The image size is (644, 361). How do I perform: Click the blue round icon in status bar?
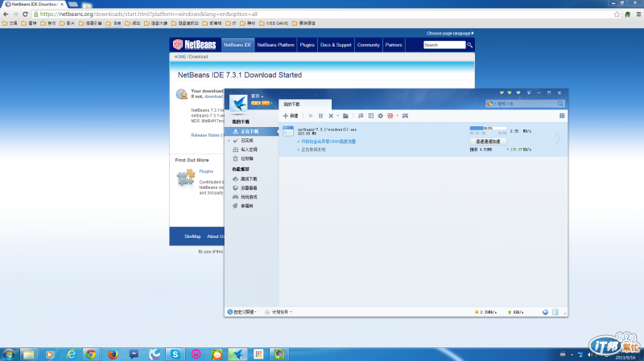click(546, 313)
